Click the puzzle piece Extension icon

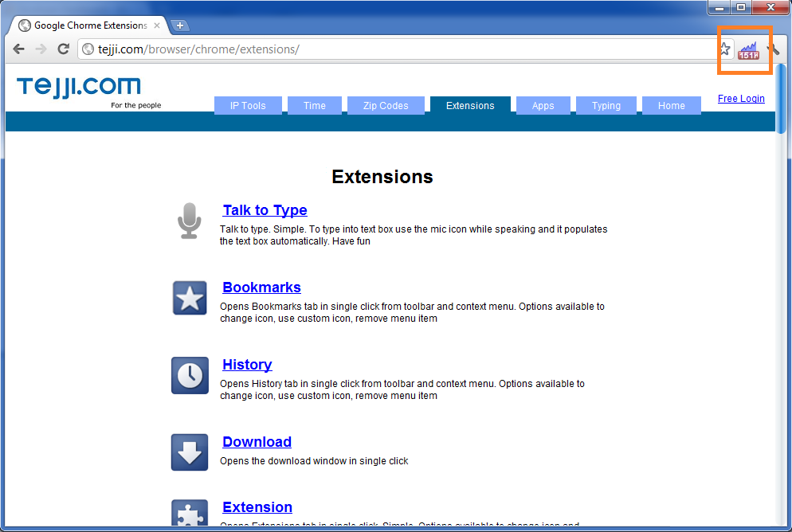click(x=190, y=513)
